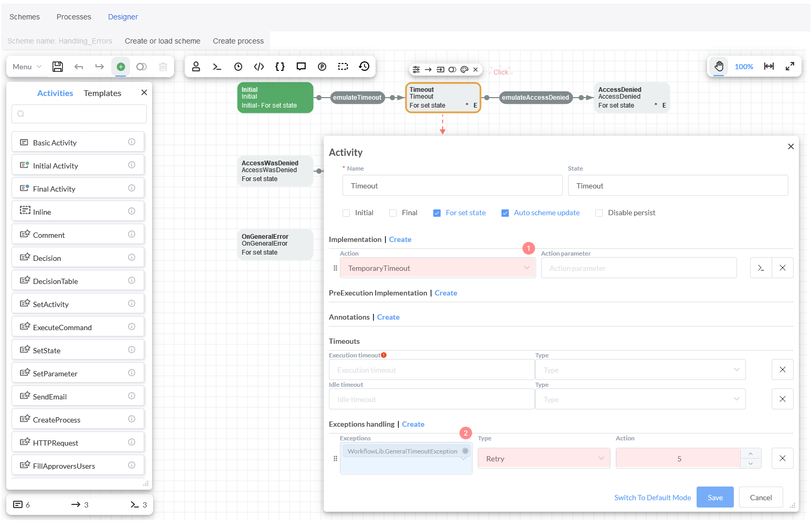Viewport: 812px width, 528px height.
Task: Check the Final checkbox
Action: tap(393, 213)
